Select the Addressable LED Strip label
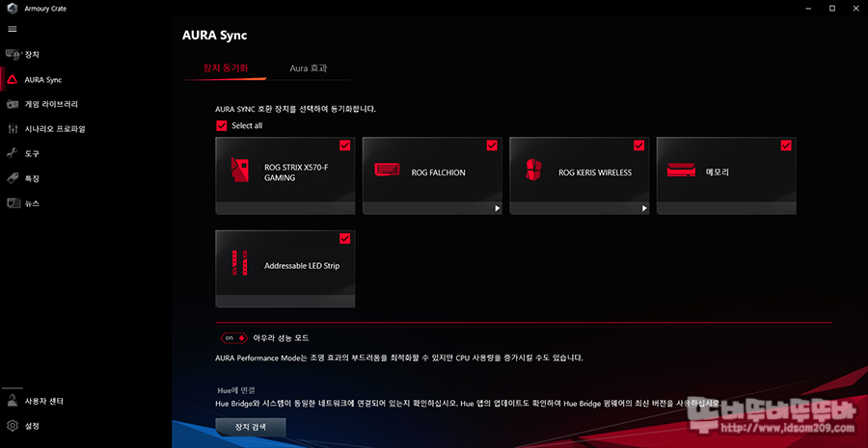The height and width of the screenshot is (448, 868). (302, 266)
